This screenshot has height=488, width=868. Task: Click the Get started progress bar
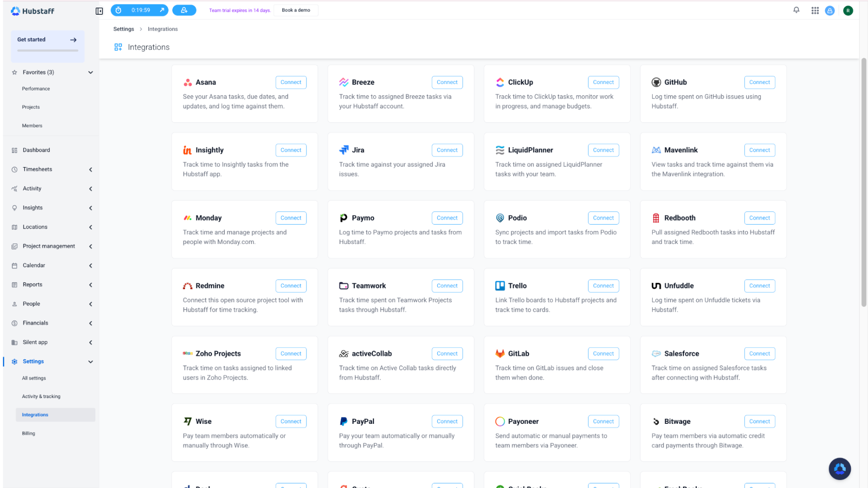point(48,51)
